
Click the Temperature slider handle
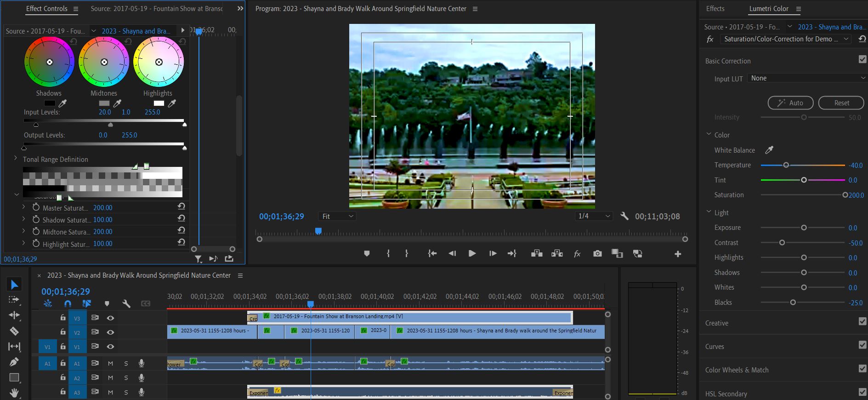786,165
